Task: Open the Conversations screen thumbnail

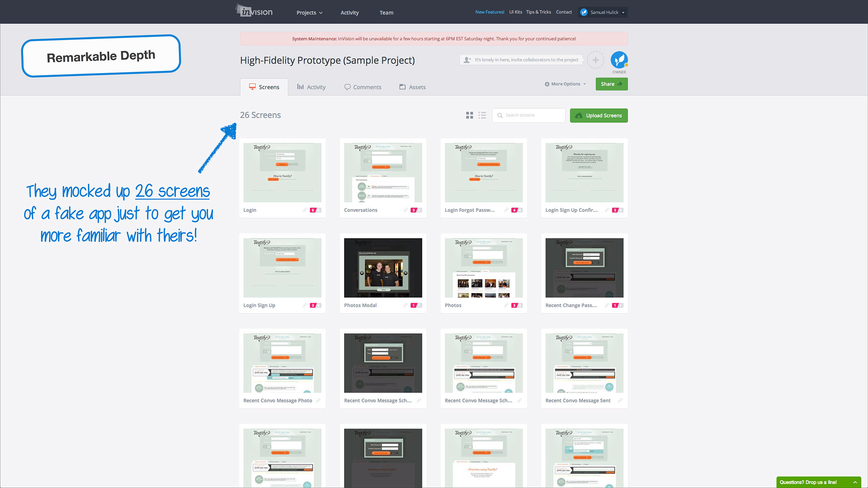Action: (x=383, y=172)
